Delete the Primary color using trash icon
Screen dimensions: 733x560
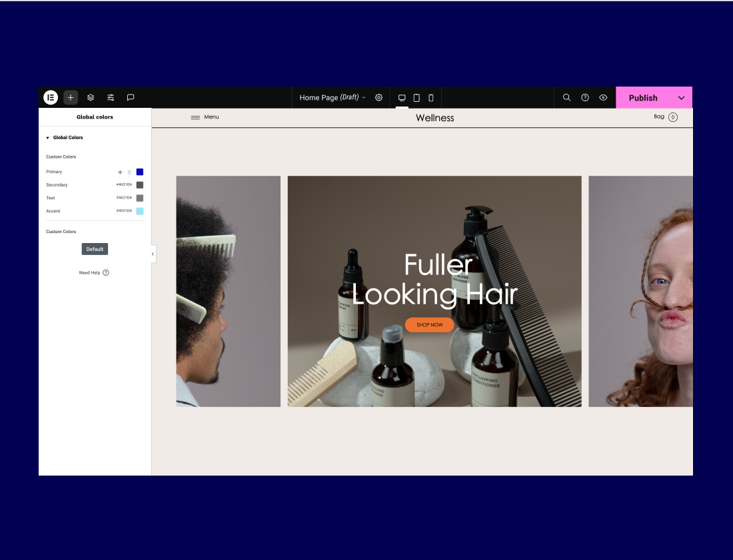129,172
